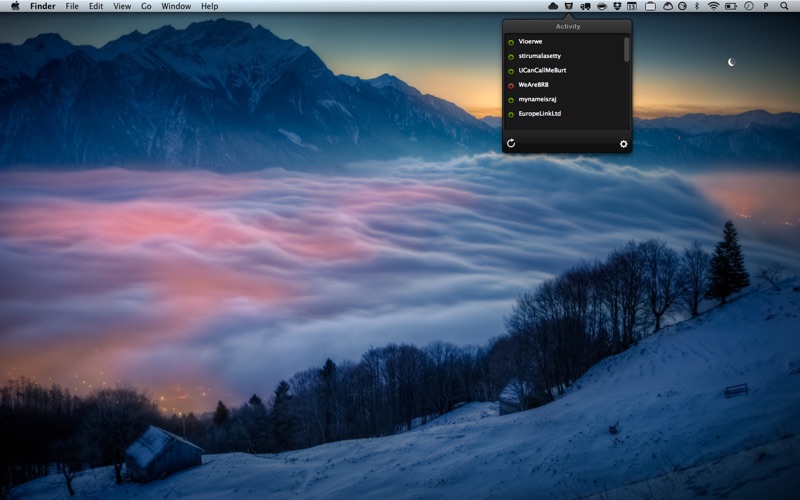Click the battery status menu bar icon
Image resolution: width=800 pixels, height=500 pixels.
click(731, 6)
